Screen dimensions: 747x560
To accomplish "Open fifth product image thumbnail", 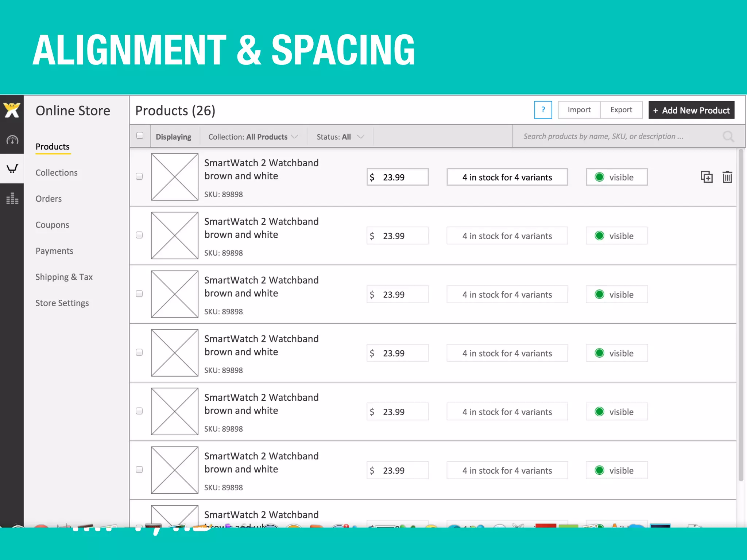I will [175, 412].
